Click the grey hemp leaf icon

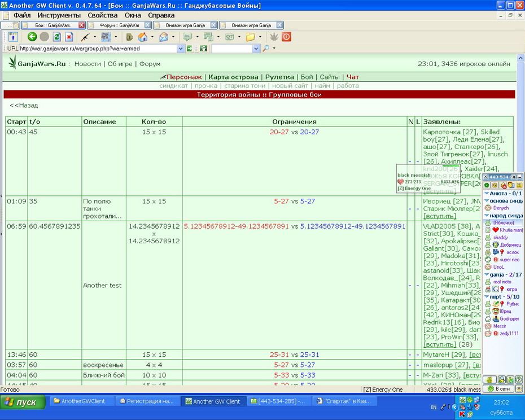point(274,37)
